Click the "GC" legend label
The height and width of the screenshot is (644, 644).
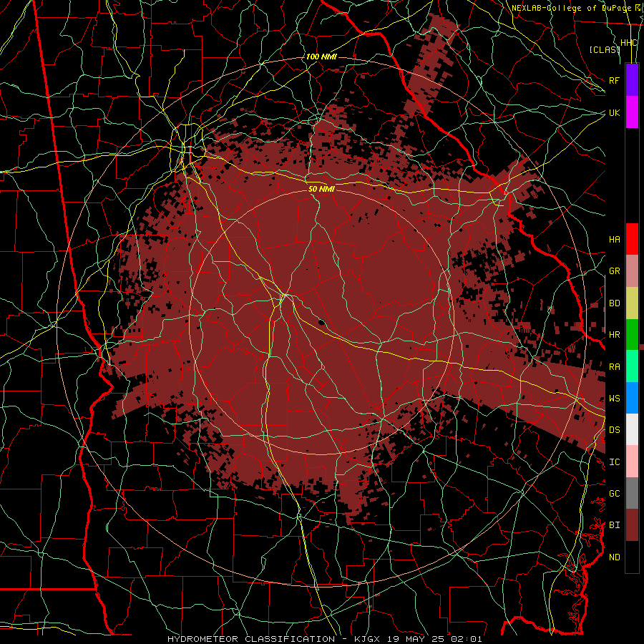tap(614, 494)
